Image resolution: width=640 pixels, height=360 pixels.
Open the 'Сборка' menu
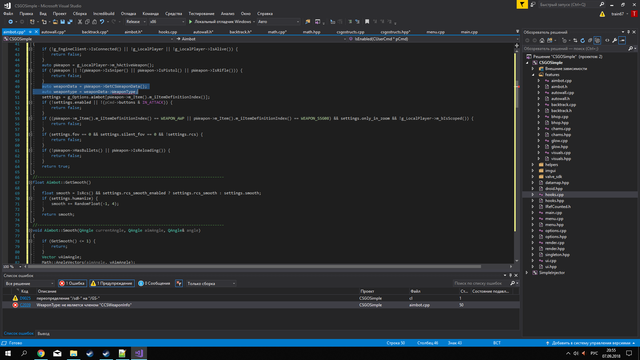click(80, 13)
